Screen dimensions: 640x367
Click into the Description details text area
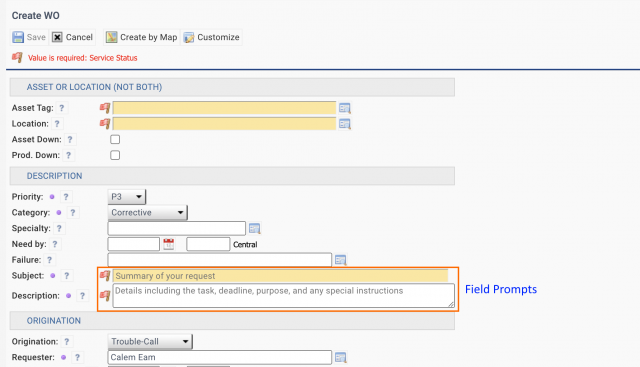(x=284, y=296)
